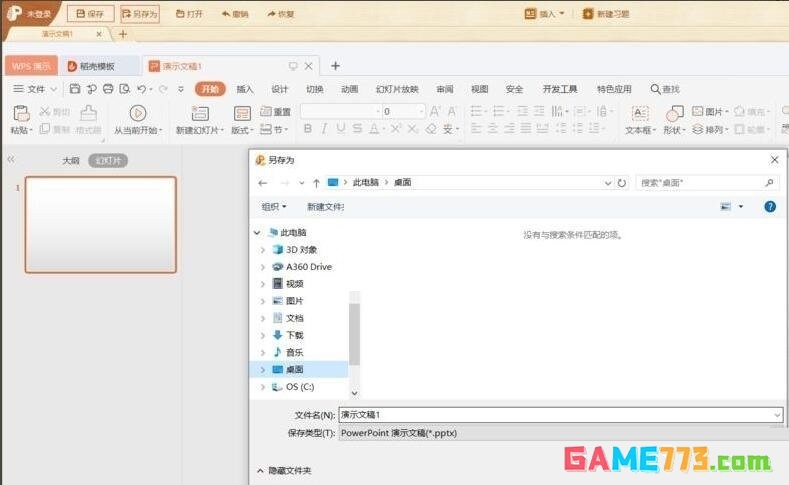This screenshot has height=485, width=789.
Task: Click the 另存为 button in top bar
Action: click(140, 14)
